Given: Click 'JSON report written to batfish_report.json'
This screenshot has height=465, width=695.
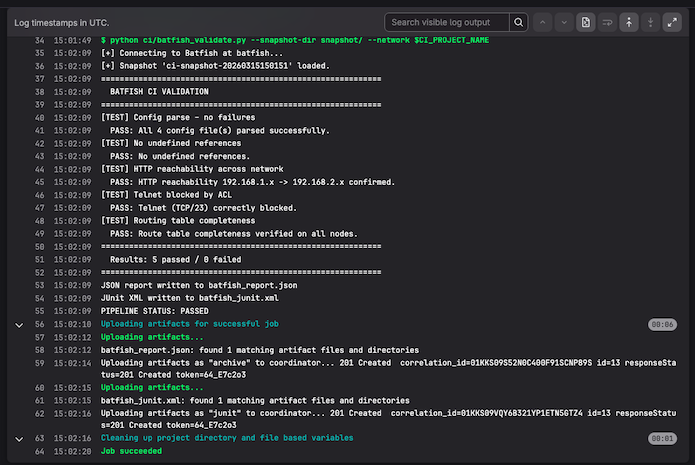Looking at the screenshot, I should 199,285.
